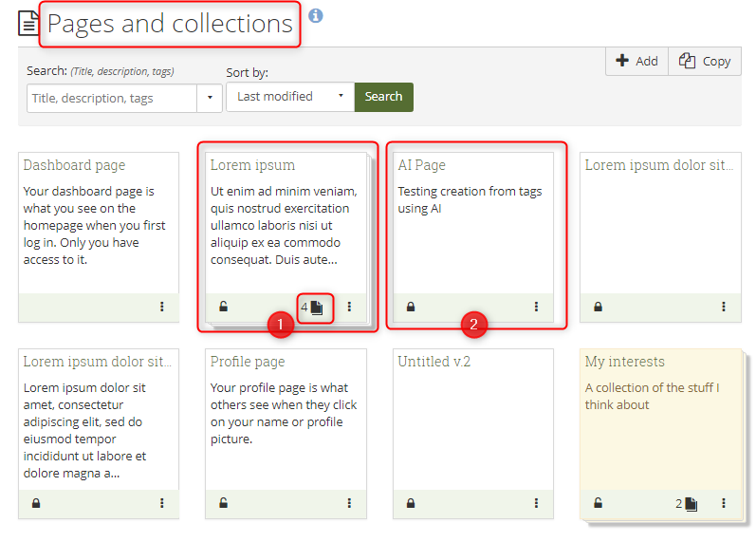Open the three-dot menu on Profile page card

click(349, 503)
